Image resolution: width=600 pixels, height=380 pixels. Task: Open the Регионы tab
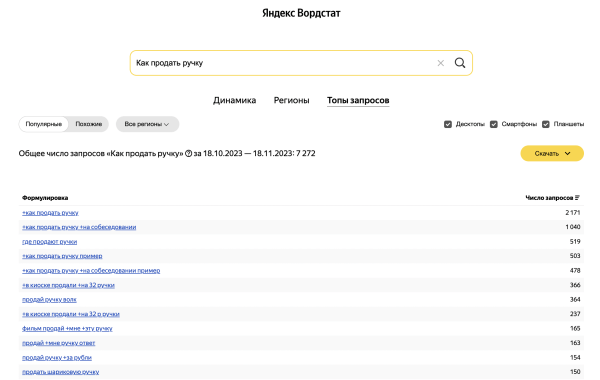[291, 100]
